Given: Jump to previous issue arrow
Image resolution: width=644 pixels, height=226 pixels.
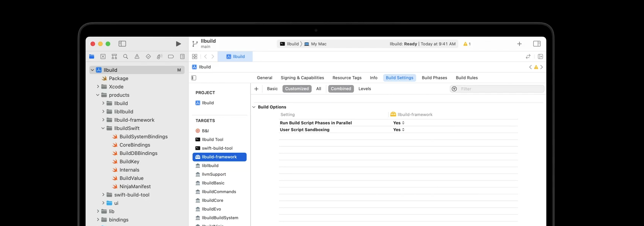Looking at the screenshot, I should click(x=530, y=67).
